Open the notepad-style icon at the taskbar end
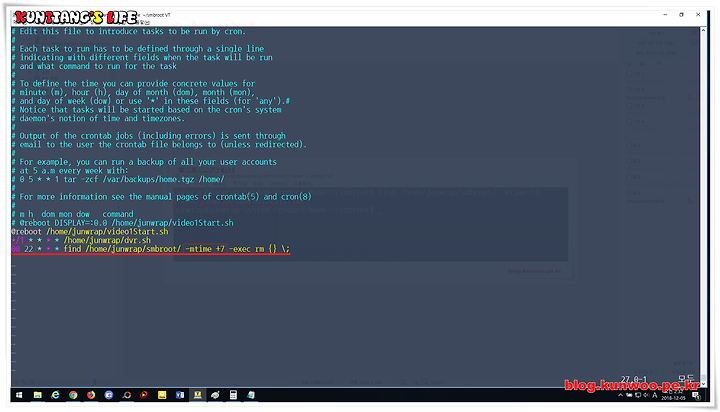The image size is (720, 412). pos(251,395)
